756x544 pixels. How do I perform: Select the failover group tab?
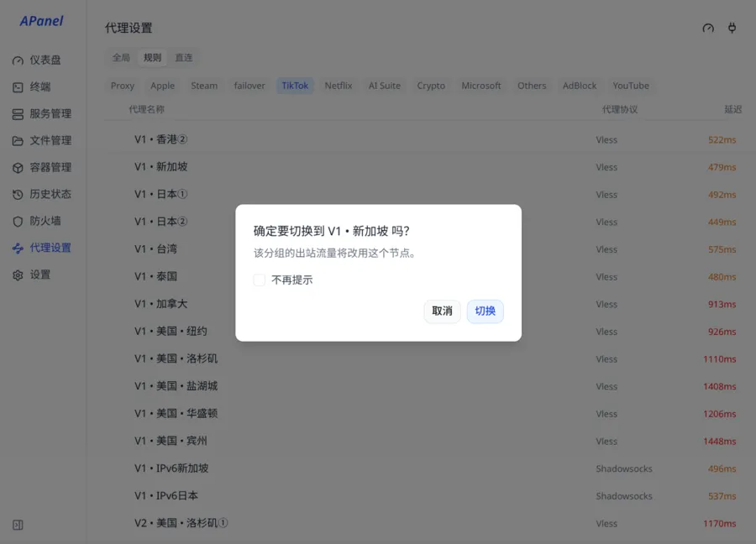pyautogui.click(x=249, y=86)
